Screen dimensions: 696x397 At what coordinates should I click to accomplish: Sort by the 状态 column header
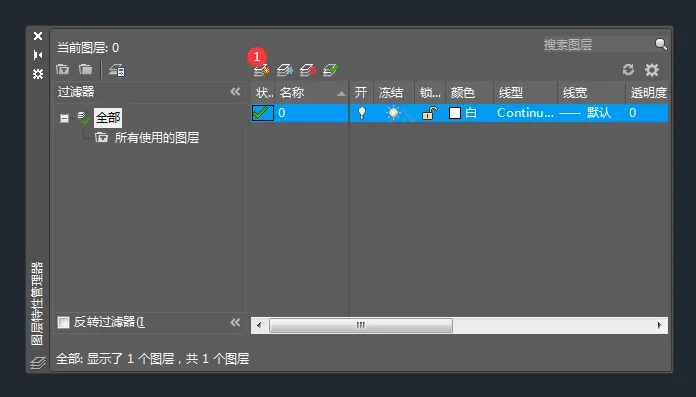tap(263, 92)
